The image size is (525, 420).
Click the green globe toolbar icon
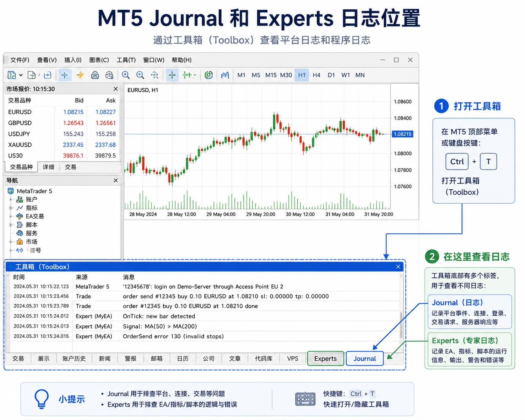[209, 75]
